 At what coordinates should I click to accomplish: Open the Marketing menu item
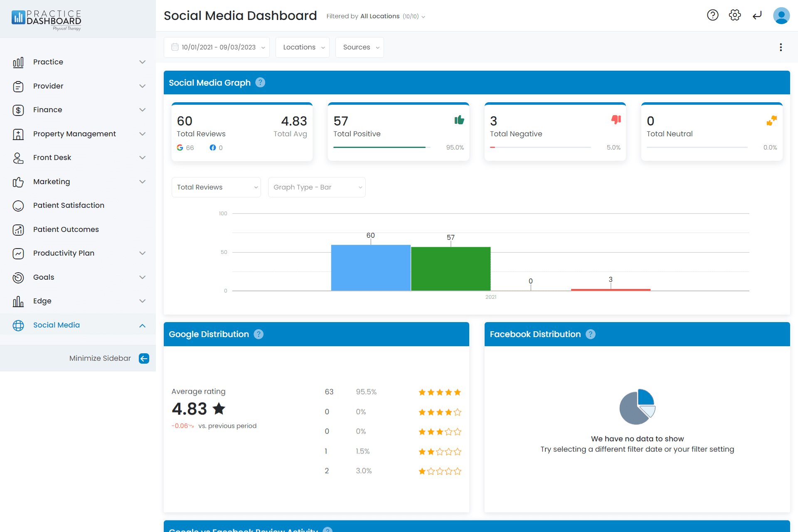pos(78,182)
